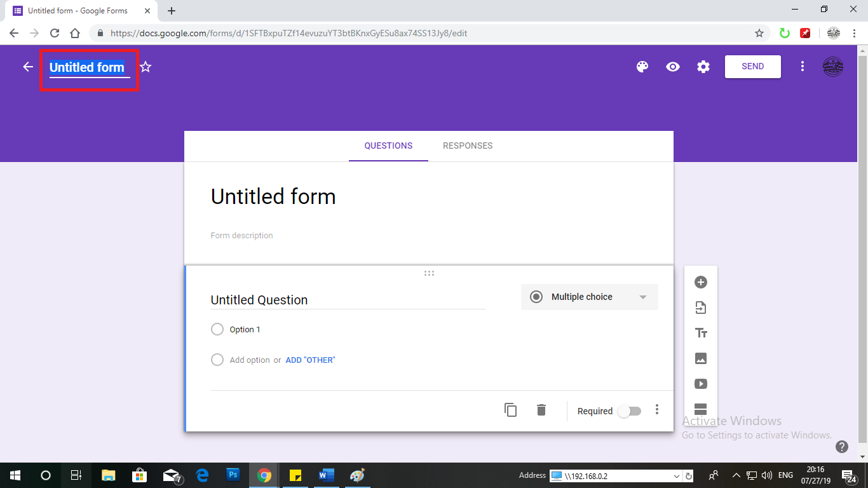Select the QUESTIONS tab
This screenshot has width=868, height=488.
tap(388, 146)
